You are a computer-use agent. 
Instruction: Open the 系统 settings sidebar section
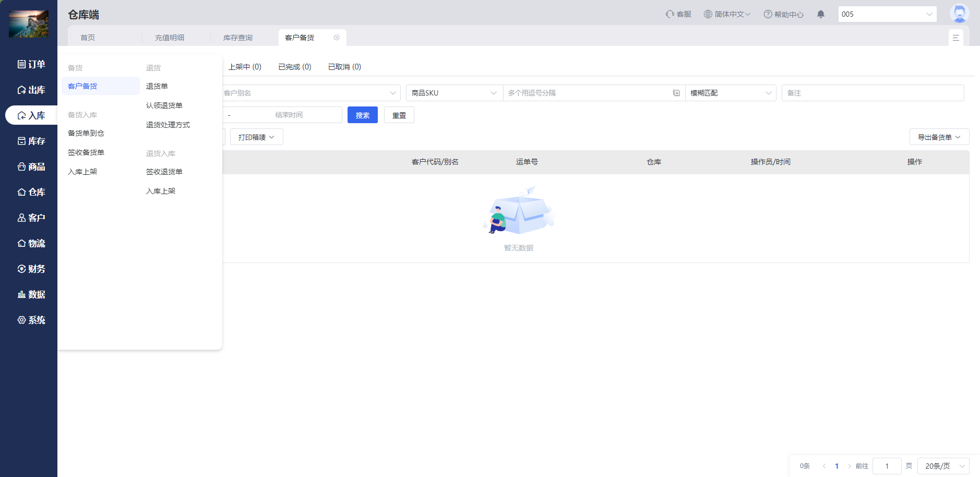pyautogui.click(x=31, y=320)
